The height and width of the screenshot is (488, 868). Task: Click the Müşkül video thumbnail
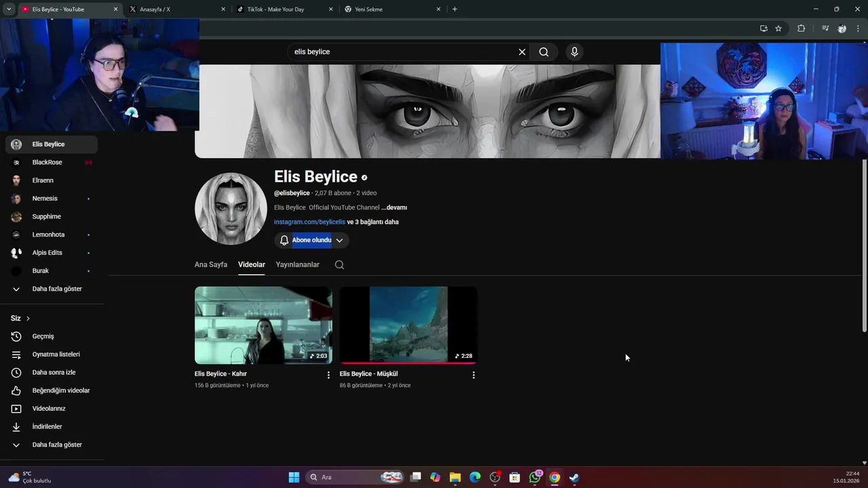click(408, 325)
